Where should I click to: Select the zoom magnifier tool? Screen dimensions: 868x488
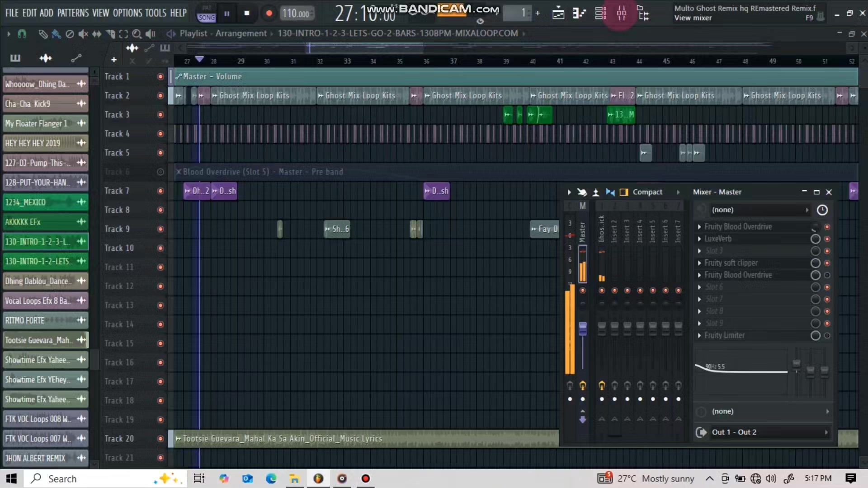click(137, 34)
